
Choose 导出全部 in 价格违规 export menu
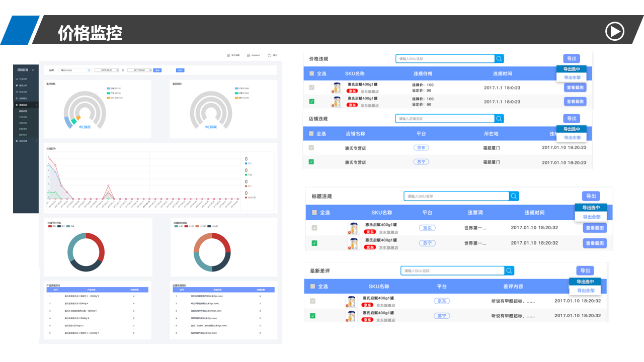coord(572,77)
